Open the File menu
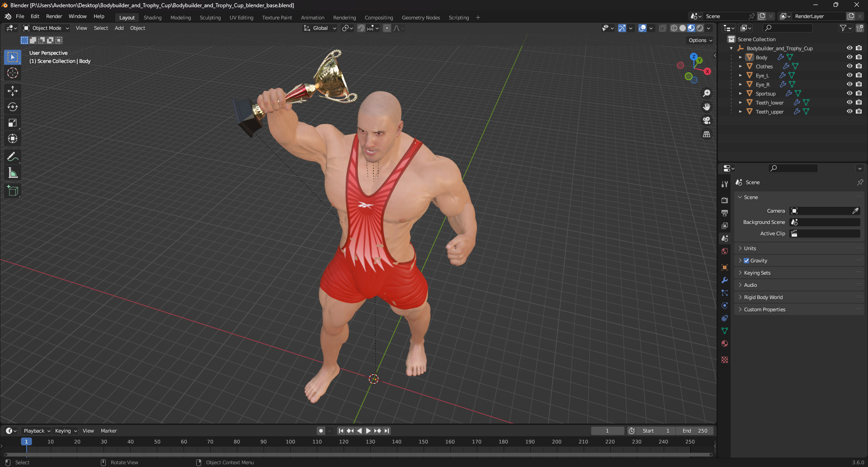The image size is (868, 467). coord(20,16)
